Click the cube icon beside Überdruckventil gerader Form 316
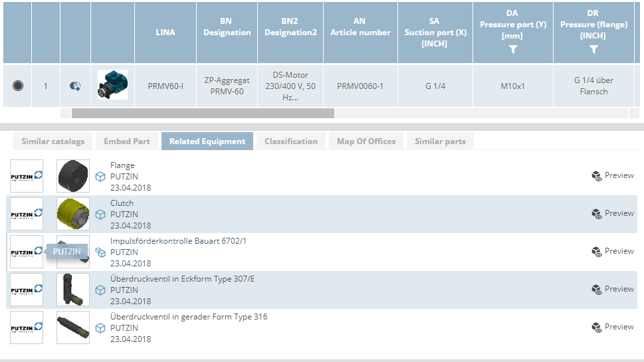 (x=100, y=328)
